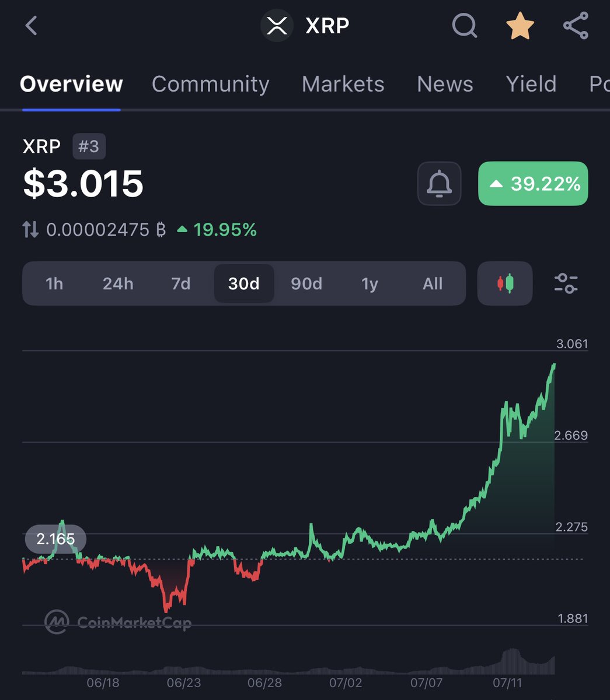Tap the 0.00002475 BTC price
Screen dimensions: 610x700
(106, 230)
